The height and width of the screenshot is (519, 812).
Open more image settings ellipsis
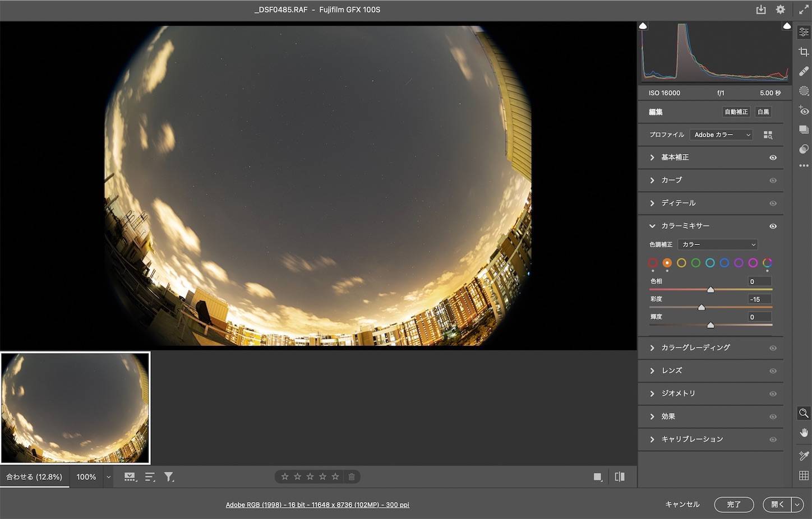804,166
